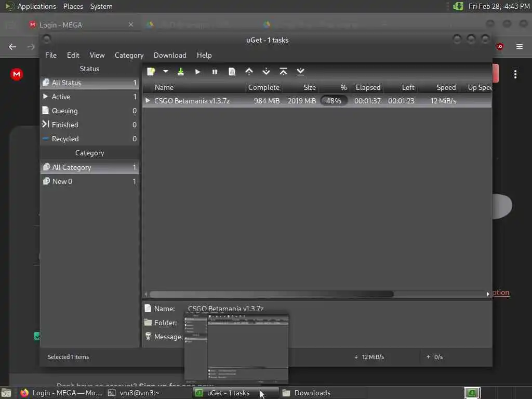This screenshot has height=399, width=532.
Task: Sort by the Elapsed column header
Action: pyautogui.click(x=368, y=87)
